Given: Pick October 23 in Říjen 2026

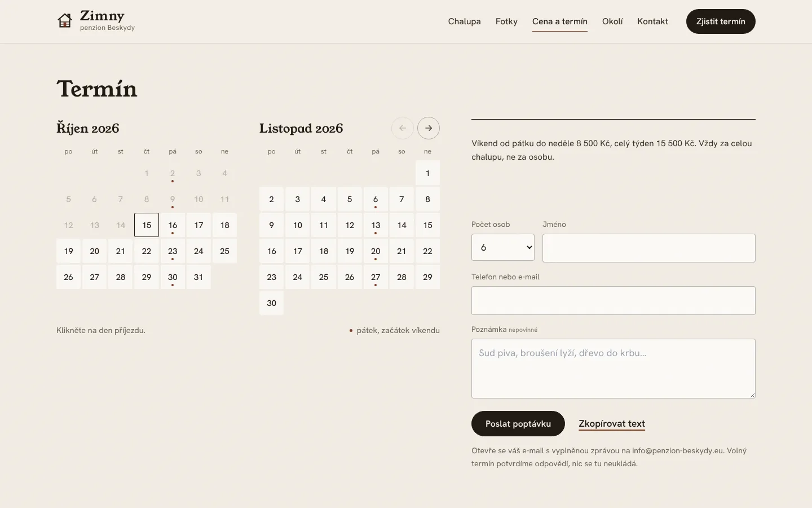Looking at the screenshot, I should click(x=173, y=251).
